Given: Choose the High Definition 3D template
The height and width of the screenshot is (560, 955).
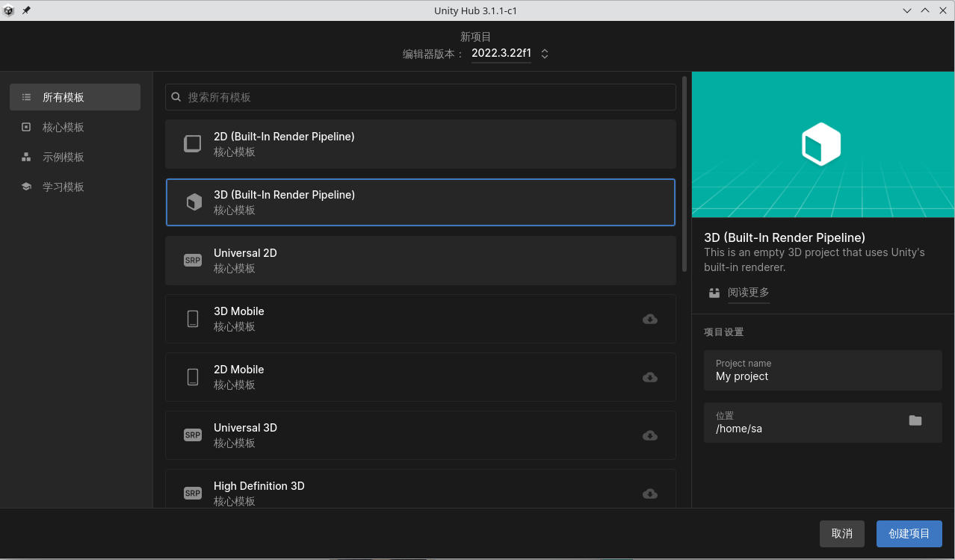Looking at the screenshot, I should click(x=421, y=489).
